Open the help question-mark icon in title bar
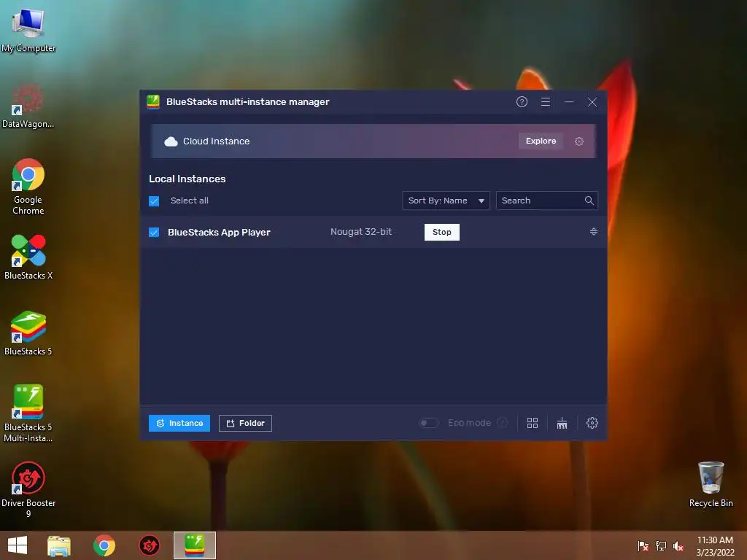 [522, 102]
